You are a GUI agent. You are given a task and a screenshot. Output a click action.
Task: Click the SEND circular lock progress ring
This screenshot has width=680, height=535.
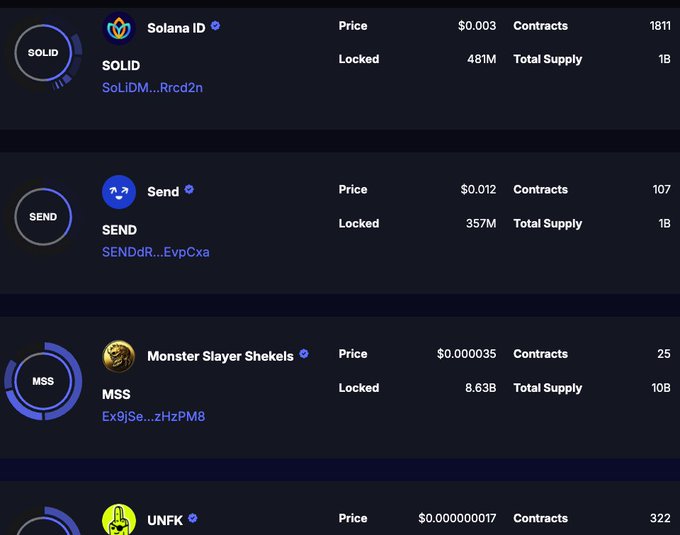coord(43,217)
